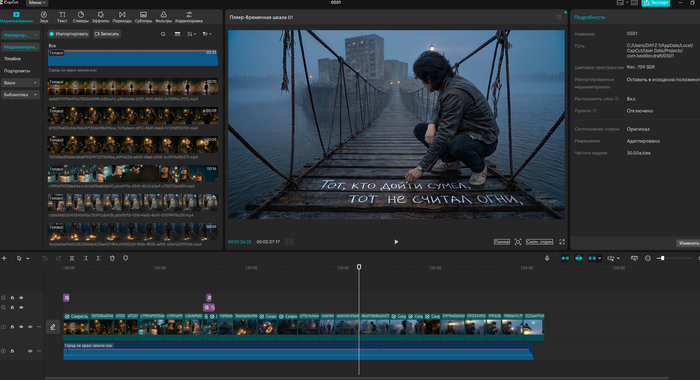Toggle main track magnet
700x380 pixels.
(565, 258)
